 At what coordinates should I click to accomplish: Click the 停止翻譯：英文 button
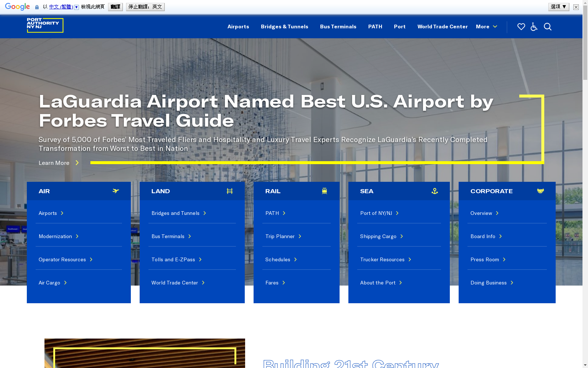click(145, 7)
